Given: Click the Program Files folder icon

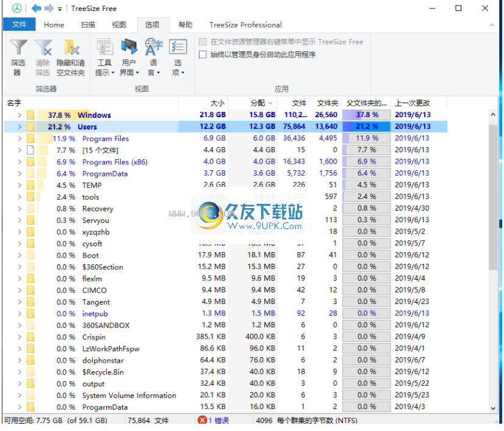Looking at the screenshot, I should (x=31, y=139).
